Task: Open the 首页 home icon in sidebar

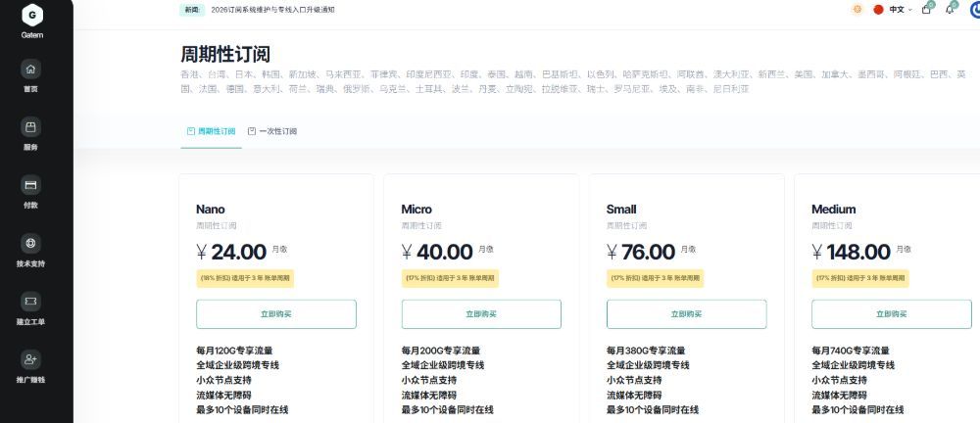Action: (31, 70)
